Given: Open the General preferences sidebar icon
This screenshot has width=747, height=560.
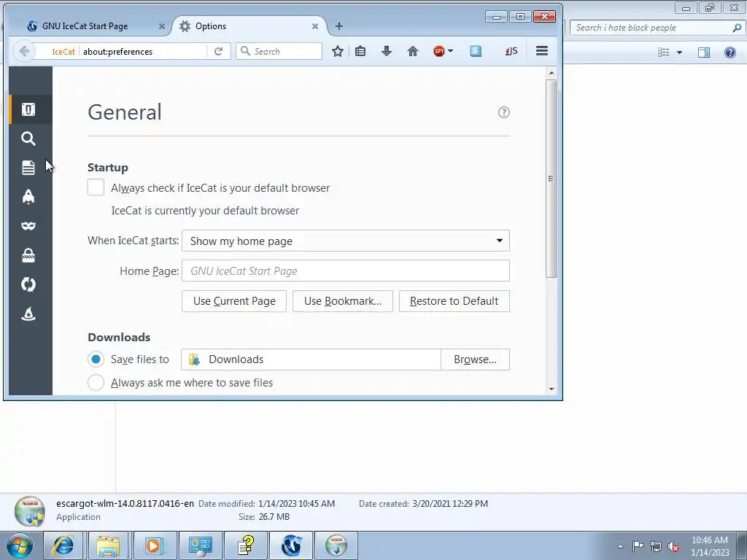Looking at the screenshot, I should (28, 109).
